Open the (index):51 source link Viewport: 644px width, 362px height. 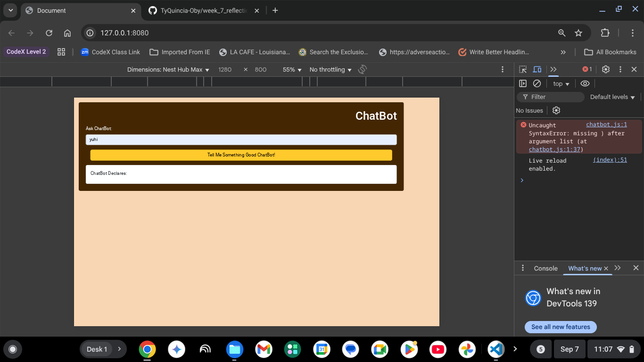tap(610, 160)
